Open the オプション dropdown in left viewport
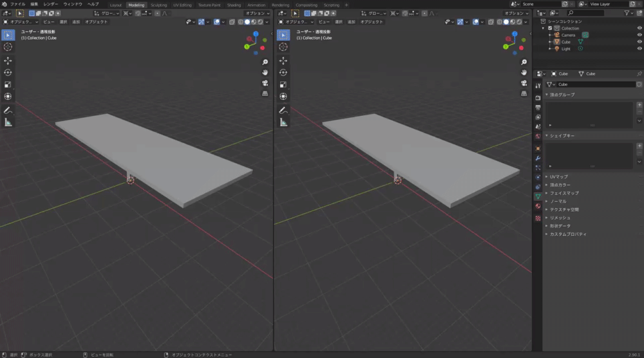 pyautogui.click(x=258, y=13)
